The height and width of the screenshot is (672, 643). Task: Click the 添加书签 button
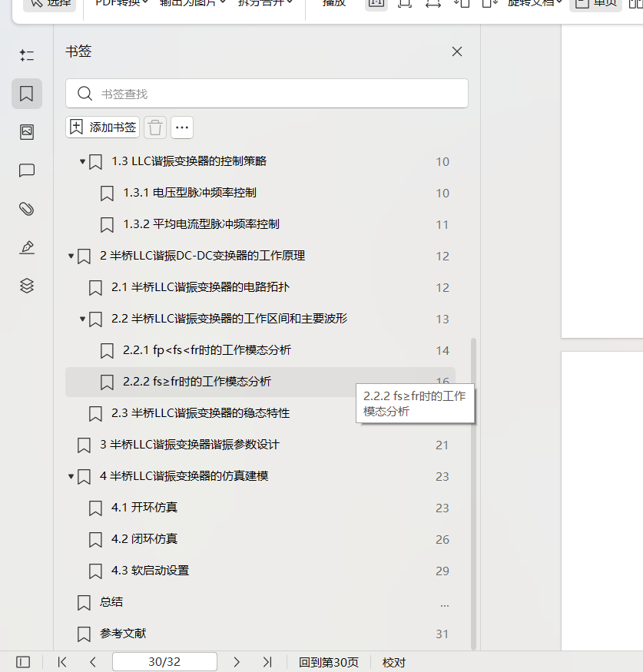tap(102, 127)
